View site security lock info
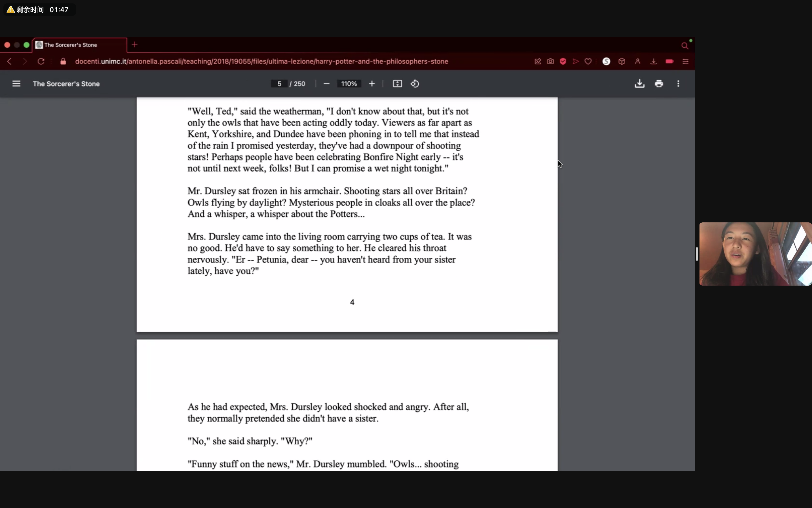Image resolution: width=812 pixels, height=508 pixels. pos(63,62)
